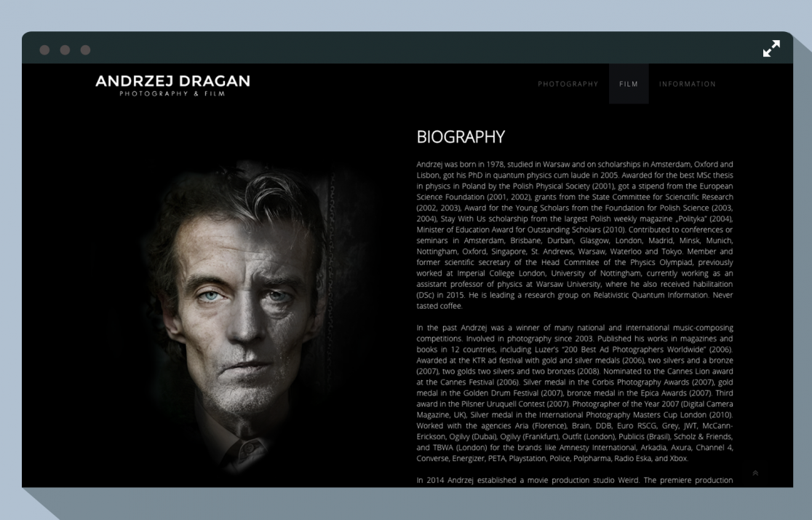This screenshot has width=812, height=520.
Task: Open the Information menu item
Action: coord(687,84)
